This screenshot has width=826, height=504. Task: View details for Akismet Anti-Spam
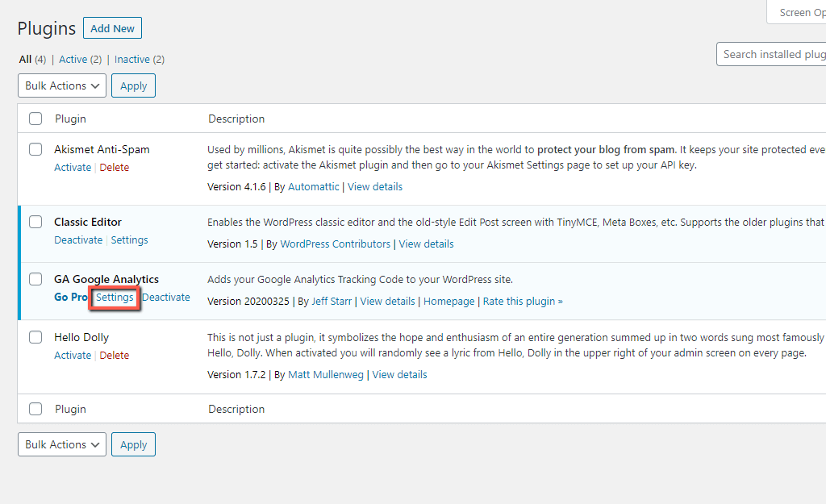pyautogui.click(x=375, y=187)
